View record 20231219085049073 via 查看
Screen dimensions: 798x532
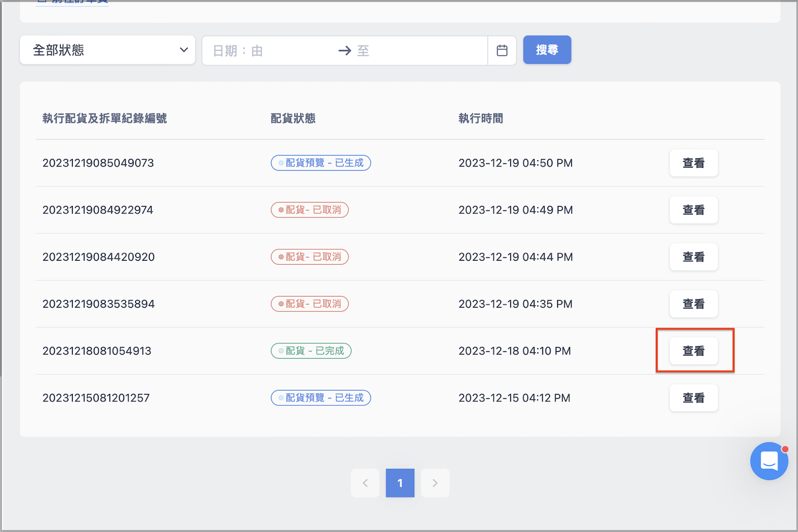694,163
